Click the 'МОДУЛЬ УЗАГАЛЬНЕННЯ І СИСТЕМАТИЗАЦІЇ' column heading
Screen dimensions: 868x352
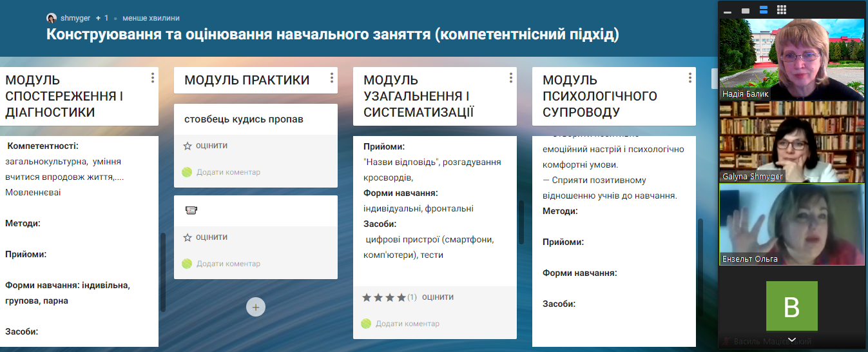click(x=419, y=96)
